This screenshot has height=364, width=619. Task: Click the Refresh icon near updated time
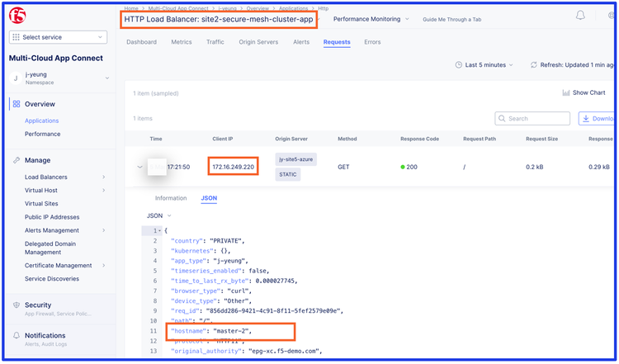(x=534, y=64)
